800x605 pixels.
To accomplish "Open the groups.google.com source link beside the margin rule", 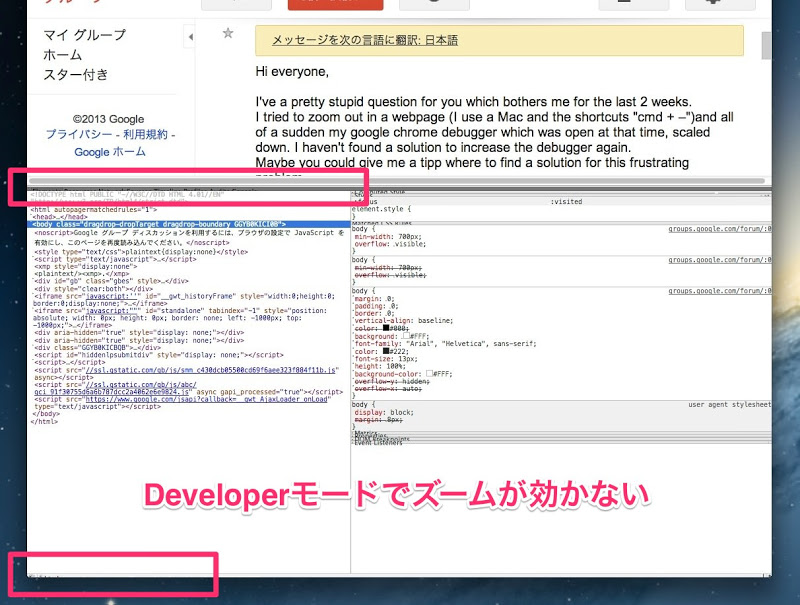I will tap(720, 291).
